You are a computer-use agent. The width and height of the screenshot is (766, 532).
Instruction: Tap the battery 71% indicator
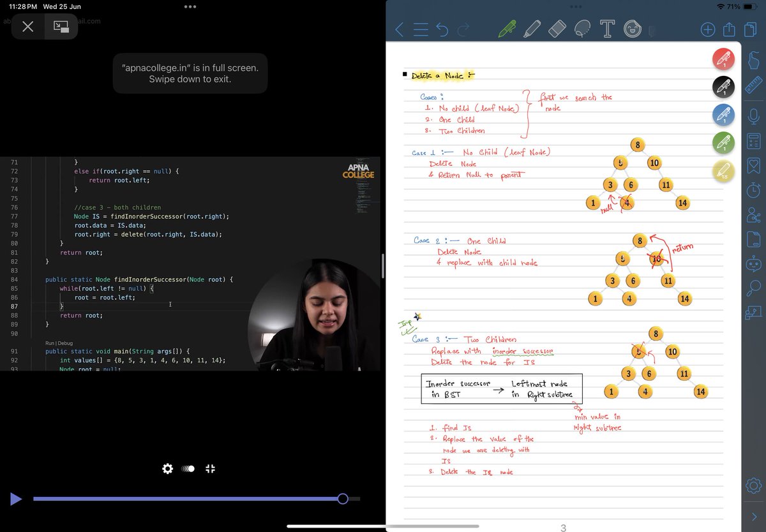pyautogui.click(x=741, y=6)
